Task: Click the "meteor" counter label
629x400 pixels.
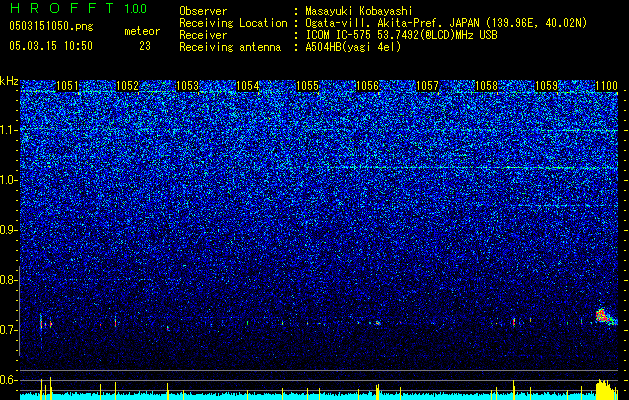Action: coord(142,31)
